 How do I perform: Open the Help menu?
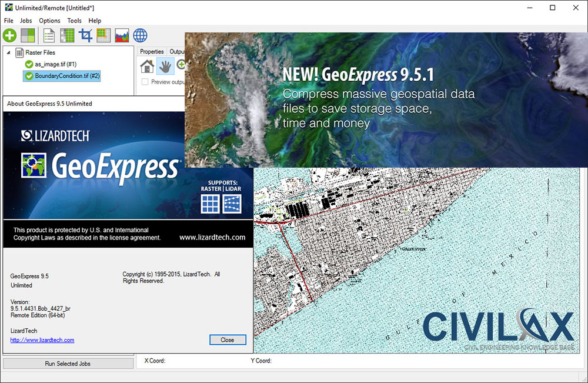click(95, 21)
